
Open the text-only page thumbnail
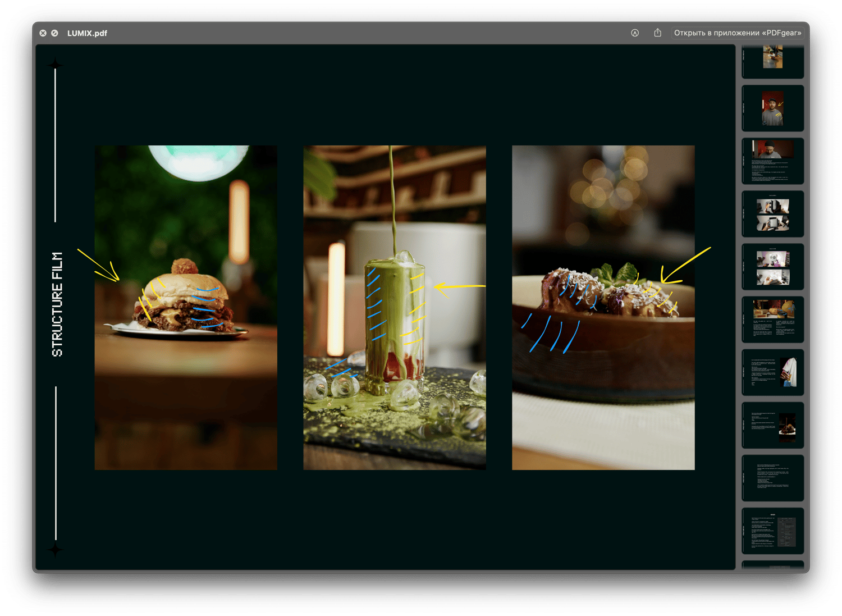[772, 478]
